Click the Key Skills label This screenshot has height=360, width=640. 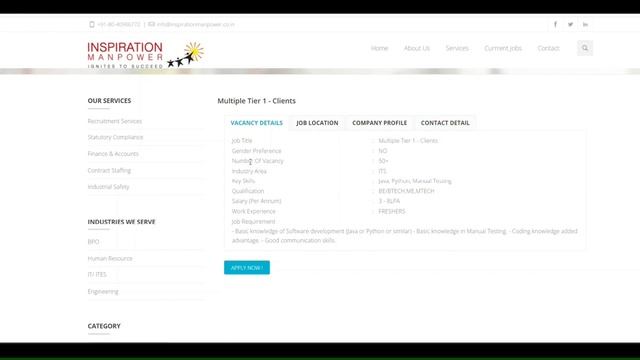point(243,181)
